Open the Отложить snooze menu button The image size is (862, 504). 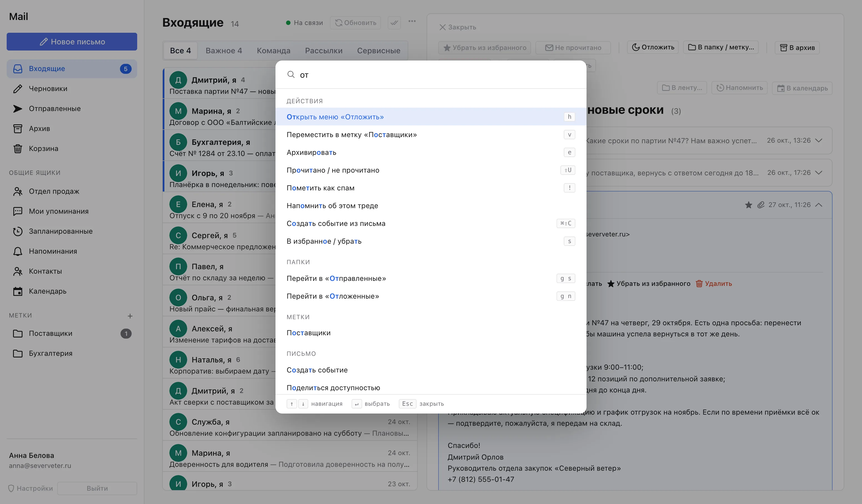pos(653,47)
